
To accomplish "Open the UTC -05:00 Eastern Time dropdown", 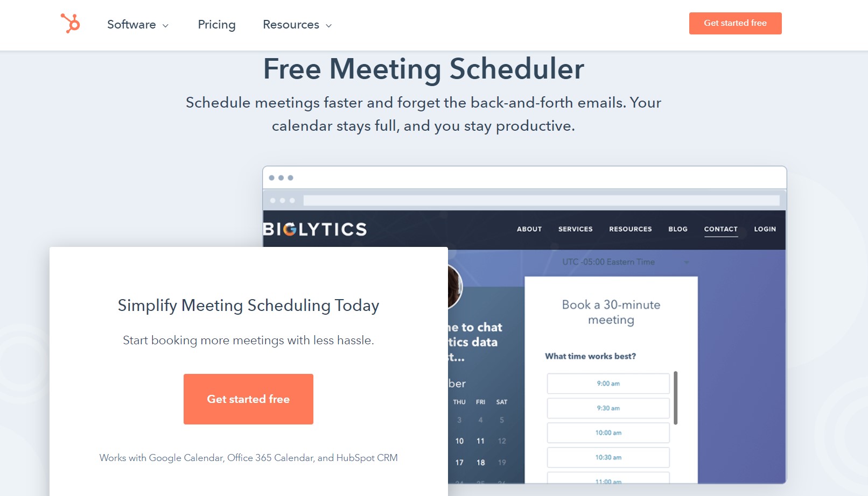I will [x=625, y=262].
